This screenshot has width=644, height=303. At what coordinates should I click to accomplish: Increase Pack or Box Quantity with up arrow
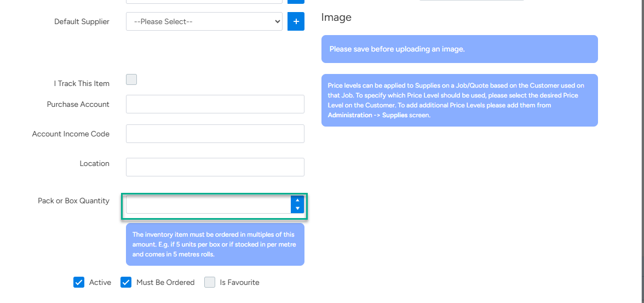(297, 201)
